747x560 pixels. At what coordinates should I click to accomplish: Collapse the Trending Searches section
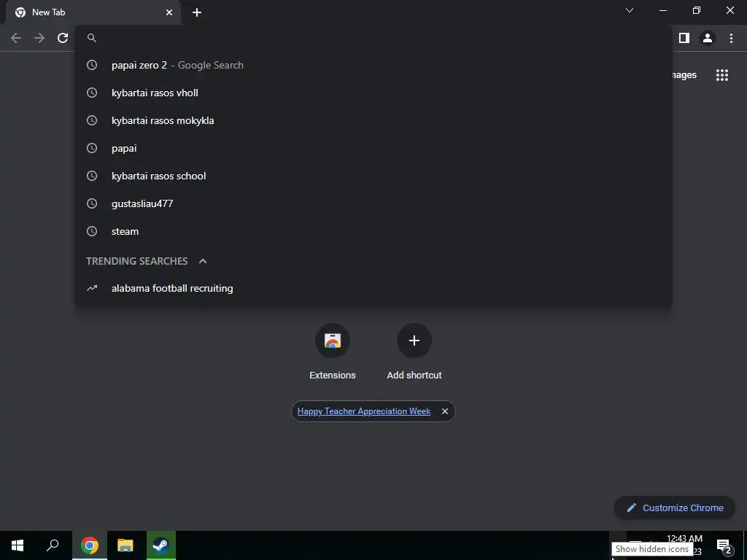[203, 261]
